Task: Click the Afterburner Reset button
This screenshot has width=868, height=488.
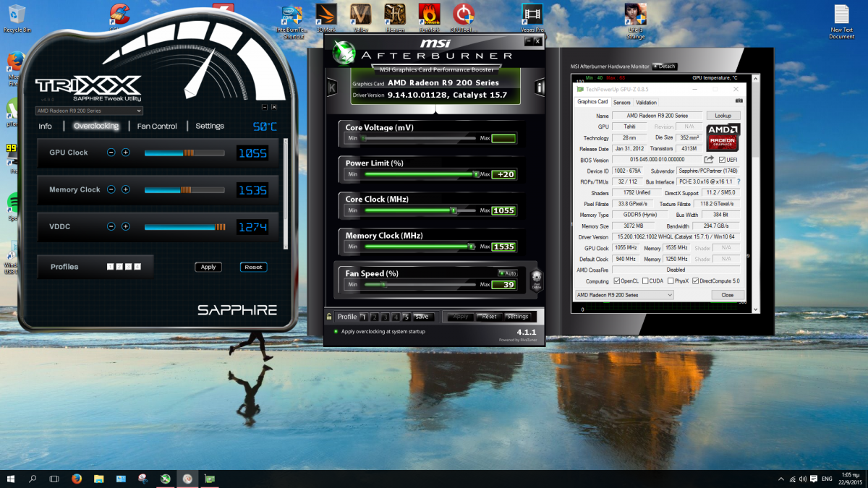Action: click(x=489, y=317)
